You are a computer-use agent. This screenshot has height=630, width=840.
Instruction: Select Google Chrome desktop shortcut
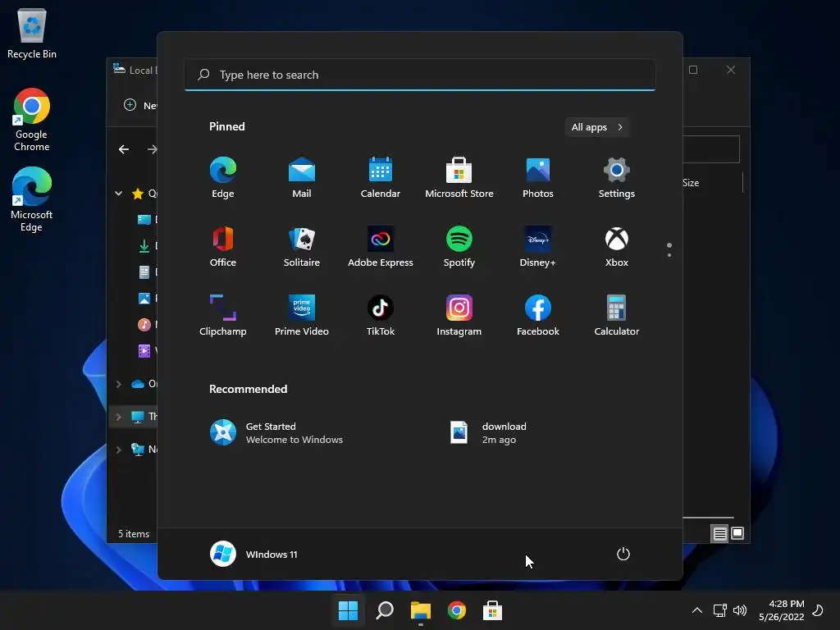[x=32, y=120]
